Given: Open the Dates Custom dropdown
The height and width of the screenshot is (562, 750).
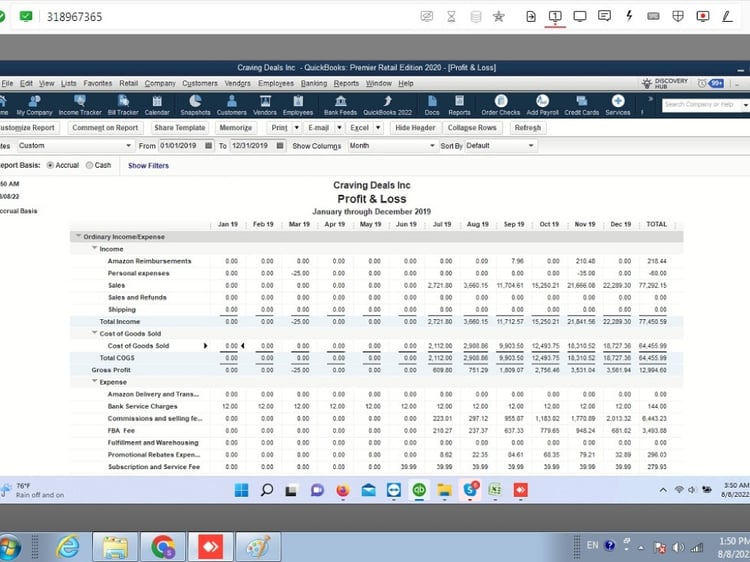Looking at the screenshot, I should (x=75, y=145).
